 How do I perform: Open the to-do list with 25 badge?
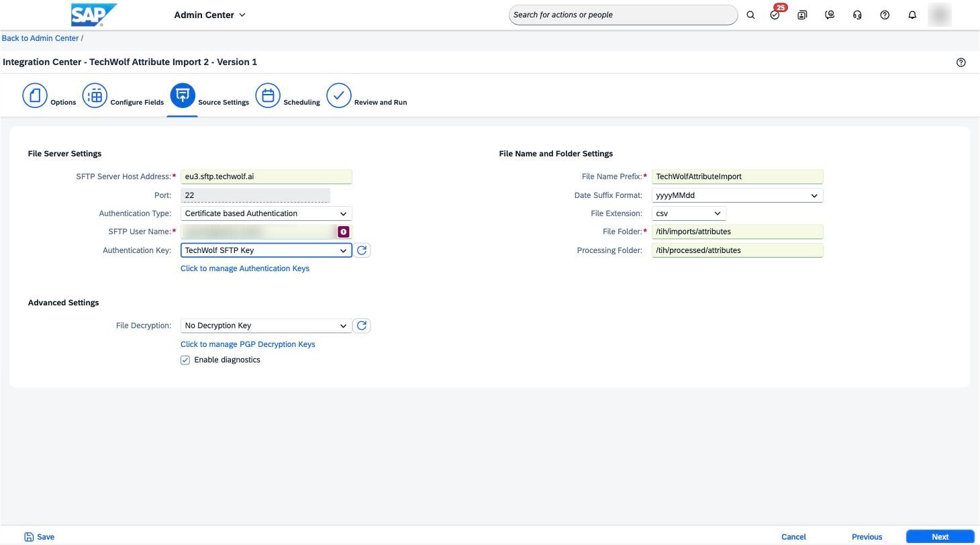(x=775, y=15)
